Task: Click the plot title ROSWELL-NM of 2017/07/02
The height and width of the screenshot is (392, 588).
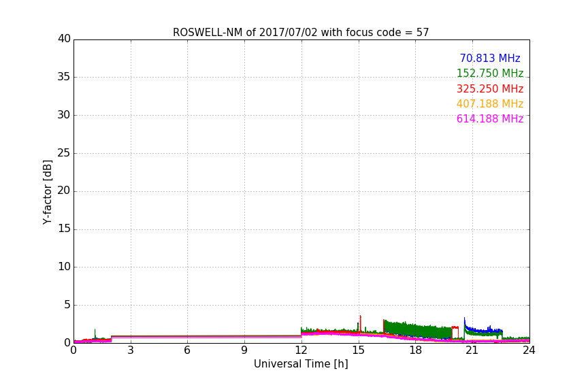Action: tap(301, 33)
